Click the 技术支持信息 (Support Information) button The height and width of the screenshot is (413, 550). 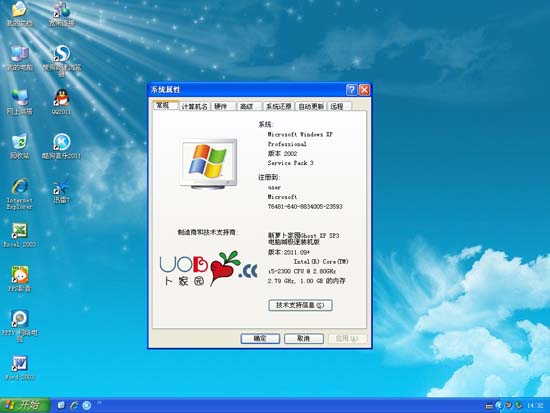tap(301, 305)
